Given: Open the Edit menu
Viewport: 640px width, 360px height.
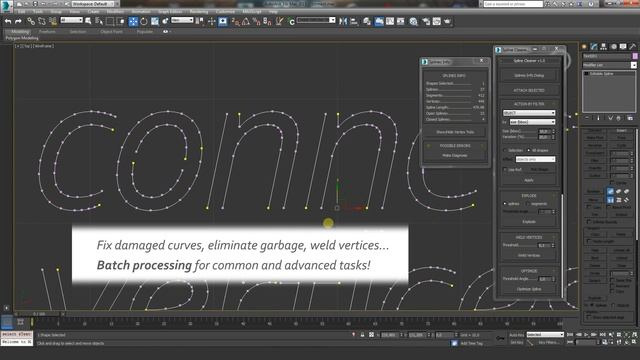Looking at the screenshot, I should tap(21, 12).
